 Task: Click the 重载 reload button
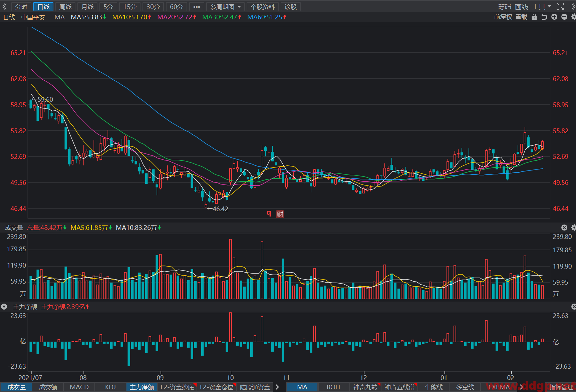pos(521,17)
